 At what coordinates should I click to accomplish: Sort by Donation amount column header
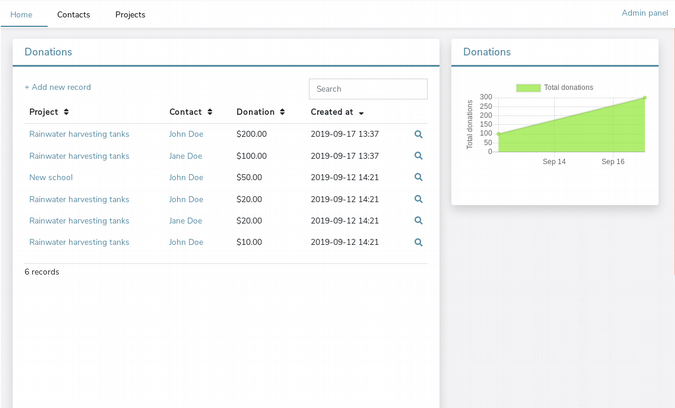click(x=260, y=112)
